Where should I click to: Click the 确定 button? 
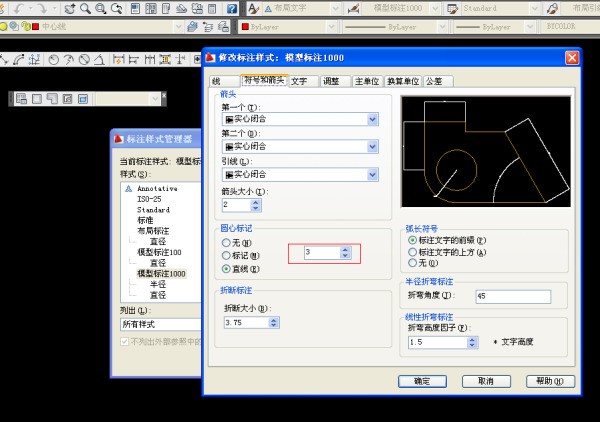pyautogui.click(x=422, y=381)
